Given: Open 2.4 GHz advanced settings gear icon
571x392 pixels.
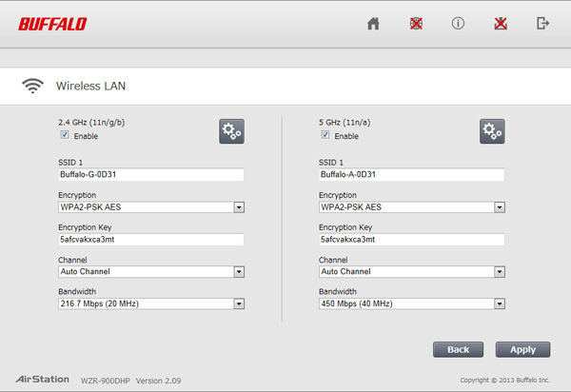Looking at the screenshot, I should tap(232, 131).
